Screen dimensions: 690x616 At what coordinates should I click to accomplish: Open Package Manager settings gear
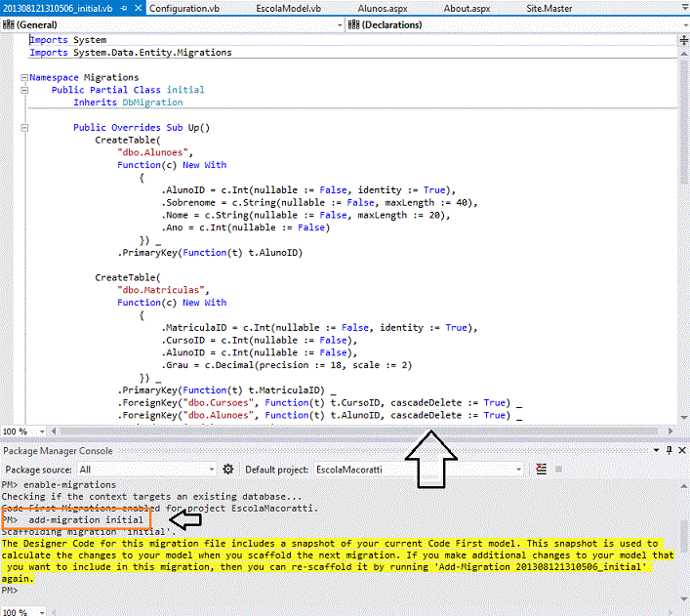point(228,470)
